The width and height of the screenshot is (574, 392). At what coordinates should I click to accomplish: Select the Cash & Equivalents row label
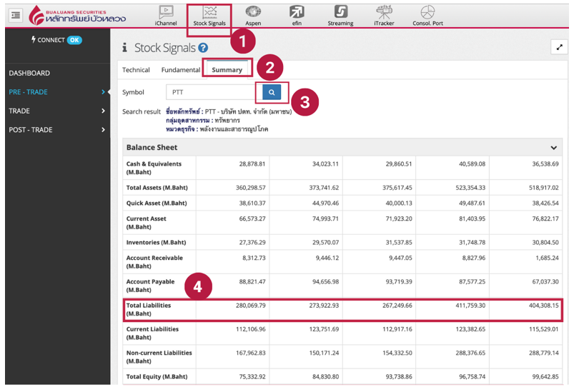[x=154, y=168]
